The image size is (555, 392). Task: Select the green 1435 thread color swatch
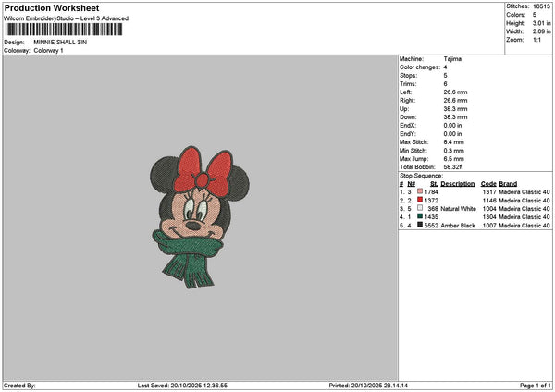click(x=420, y=216)
